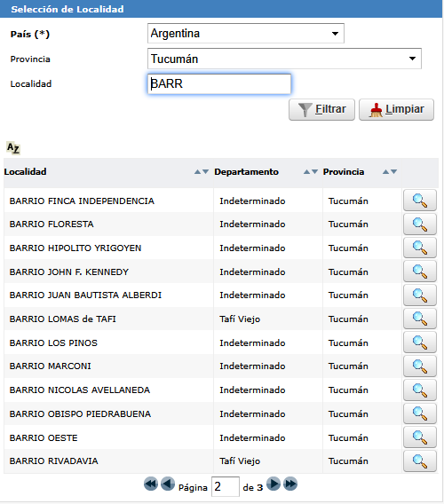Viewport: 444px width, 504px height.
Task: Select magnifier icon for BARRIO FLORESTA row
Action: [420, 224]
